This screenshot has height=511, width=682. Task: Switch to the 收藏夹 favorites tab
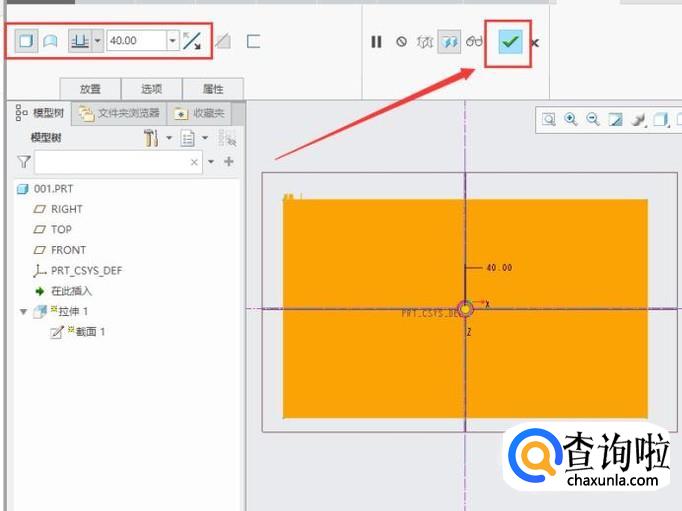click(x=200, y=114)
